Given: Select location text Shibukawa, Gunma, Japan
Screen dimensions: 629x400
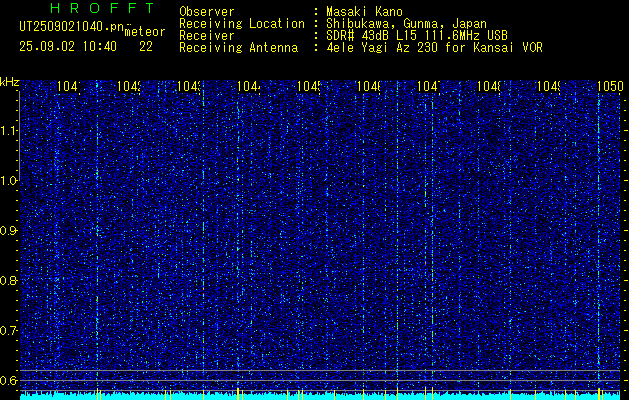Looking at the screenshot, I should [406, 24].
